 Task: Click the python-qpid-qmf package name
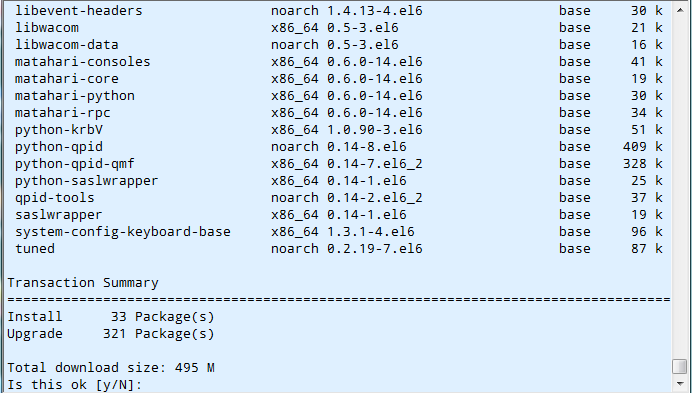[75, 163]
